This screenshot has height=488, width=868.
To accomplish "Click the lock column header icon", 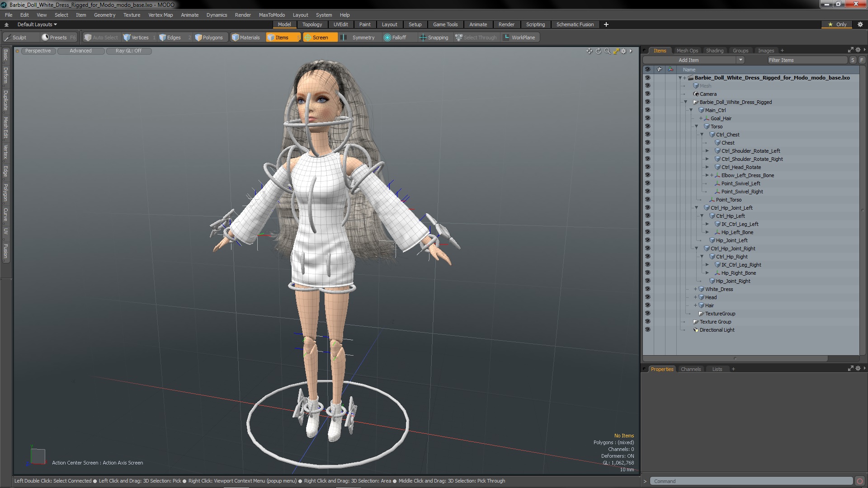I will (659, 70).
